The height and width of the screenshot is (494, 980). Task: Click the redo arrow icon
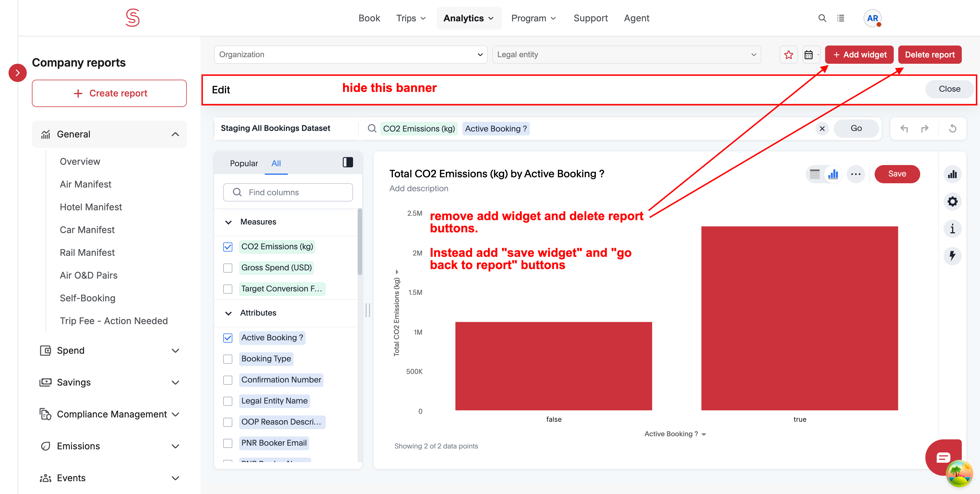tap(925, 129)
